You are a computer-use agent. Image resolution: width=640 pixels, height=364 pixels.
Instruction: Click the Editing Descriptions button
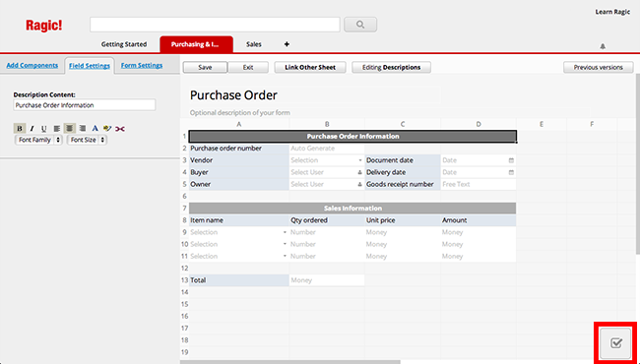point(392,67)
